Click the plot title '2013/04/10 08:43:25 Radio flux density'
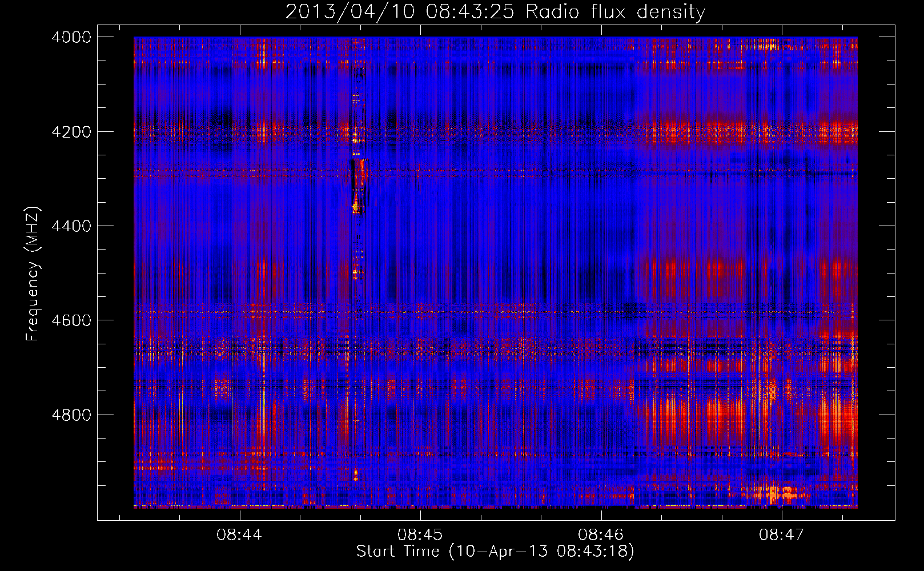This screenshot has width=924, height=571. 495,11
